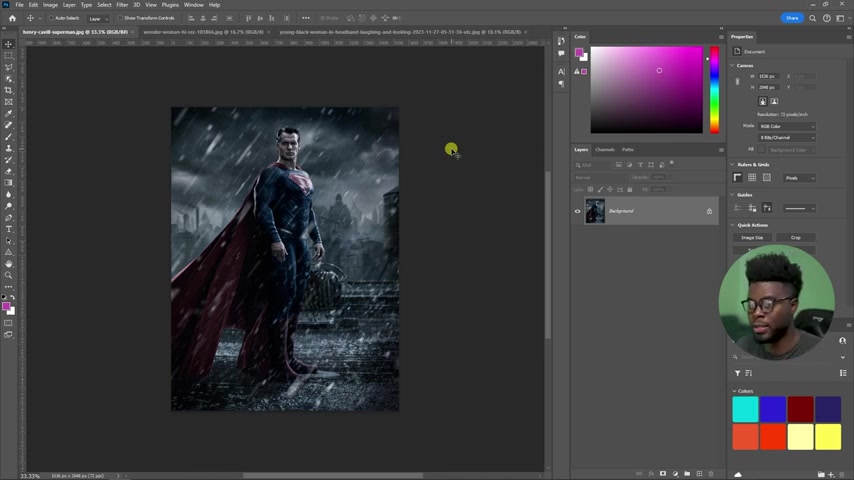This screenshot has width=854, height=480.
Task: Select the Eraser tool
Action: [8, 171]
